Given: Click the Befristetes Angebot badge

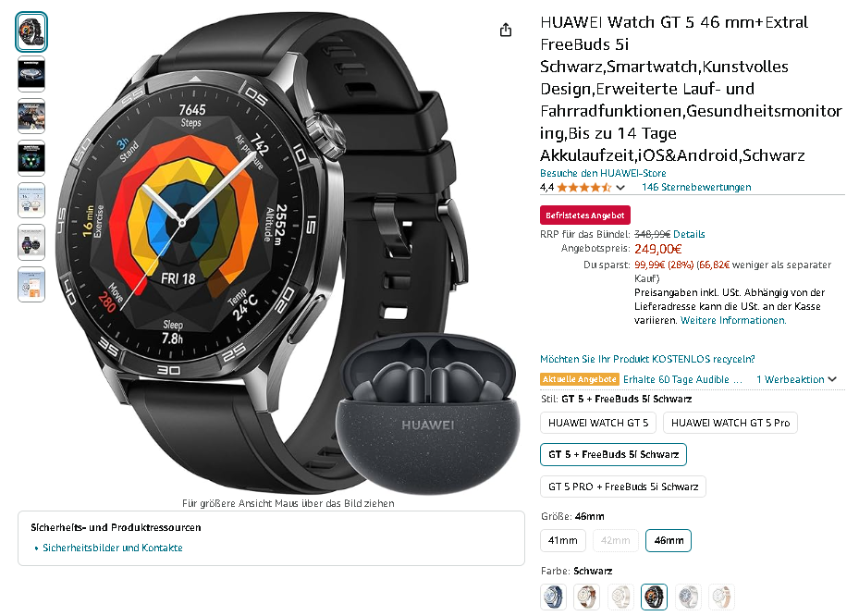Looking at the screenshot, I should pyautogui.click(x=585, y=216).
